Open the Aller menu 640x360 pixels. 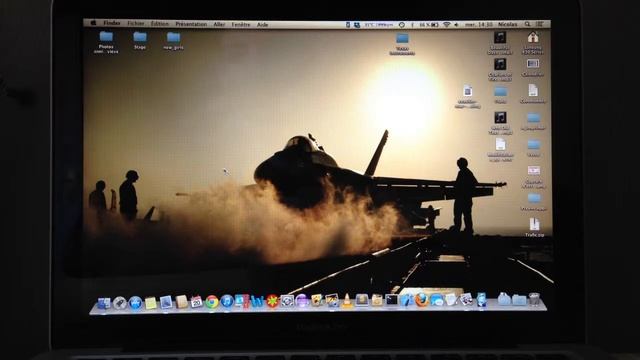219,24
